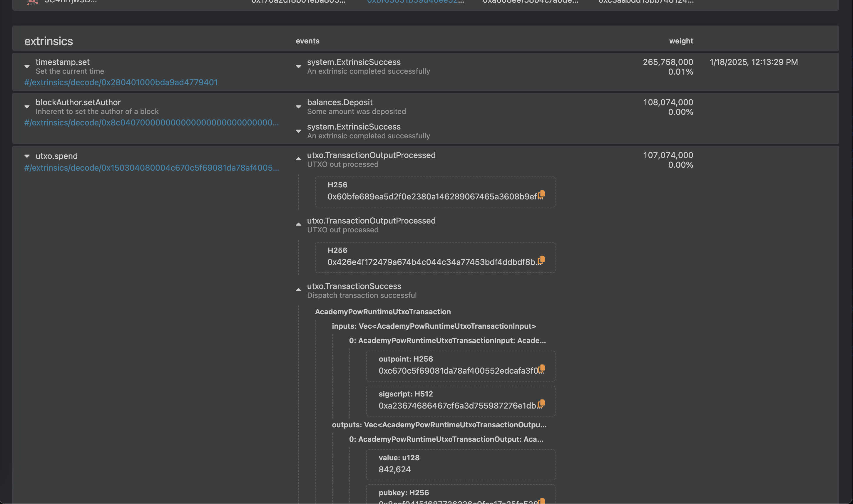Open the utxo.spend decode link

(x=151, y=168)
